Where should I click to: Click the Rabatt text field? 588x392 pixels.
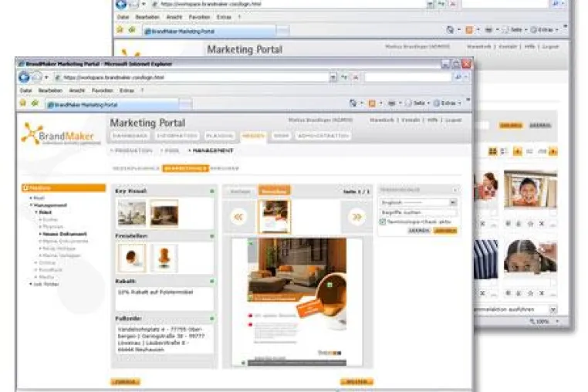coord(164,299)
